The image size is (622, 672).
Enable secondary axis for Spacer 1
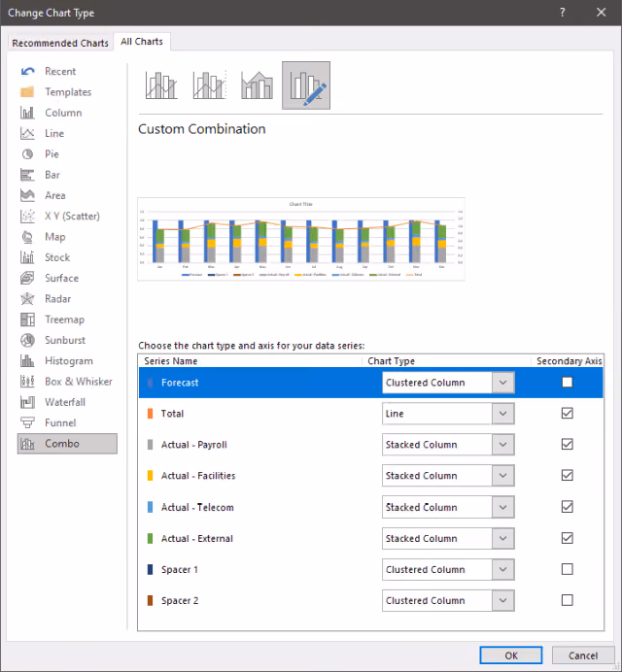568,569
